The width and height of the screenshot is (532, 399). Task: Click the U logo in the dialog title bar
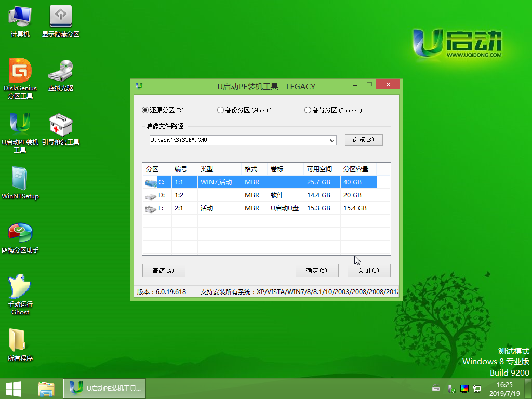coord(139,86)
